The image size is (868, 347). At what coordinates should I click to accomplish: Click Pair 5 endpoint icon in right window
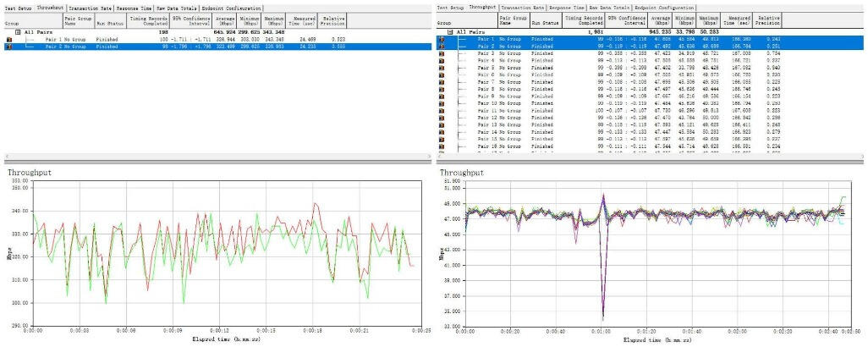coord(442,68)
